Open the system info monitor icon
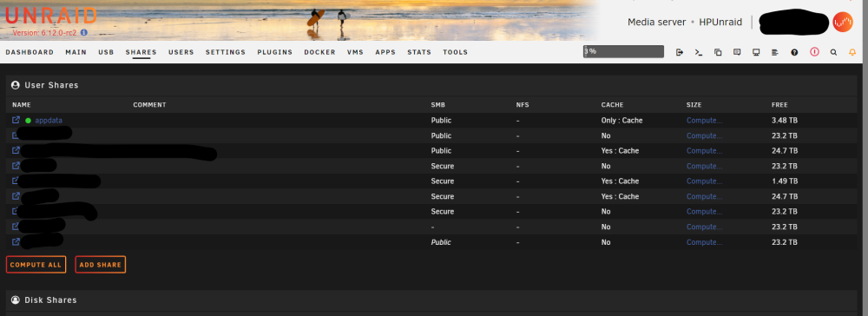The width and height of the screenshot is (868, 316). [756, 52]
